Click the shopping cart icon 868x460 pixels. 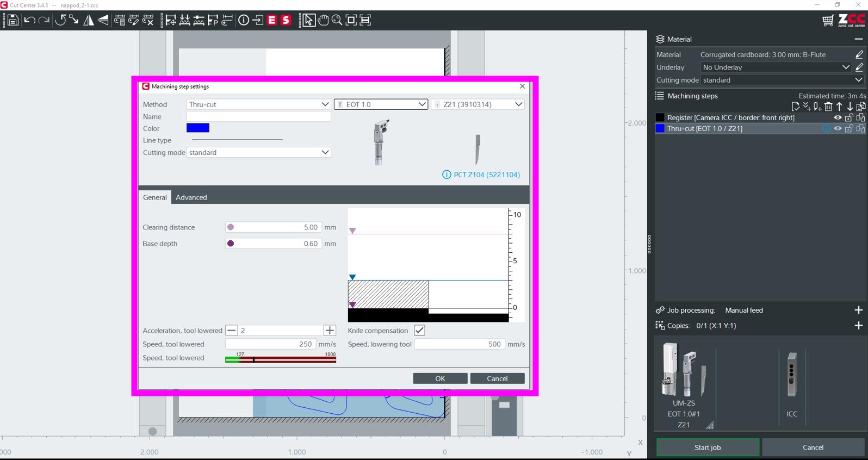(828, 21)
